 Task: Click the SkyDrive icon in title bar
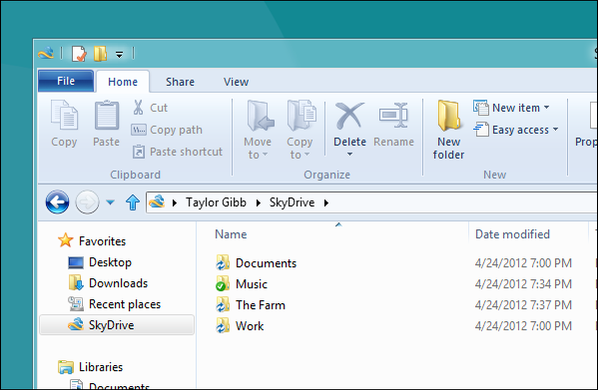(46, 53)
